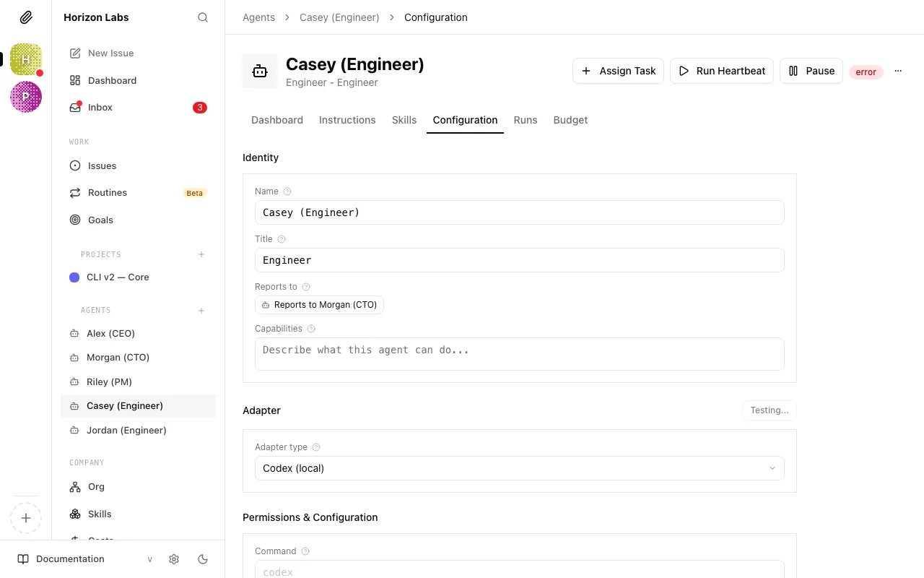Open Reports to Morgan (CTO) selector
The image size is (924, 578).
point(319,305)
